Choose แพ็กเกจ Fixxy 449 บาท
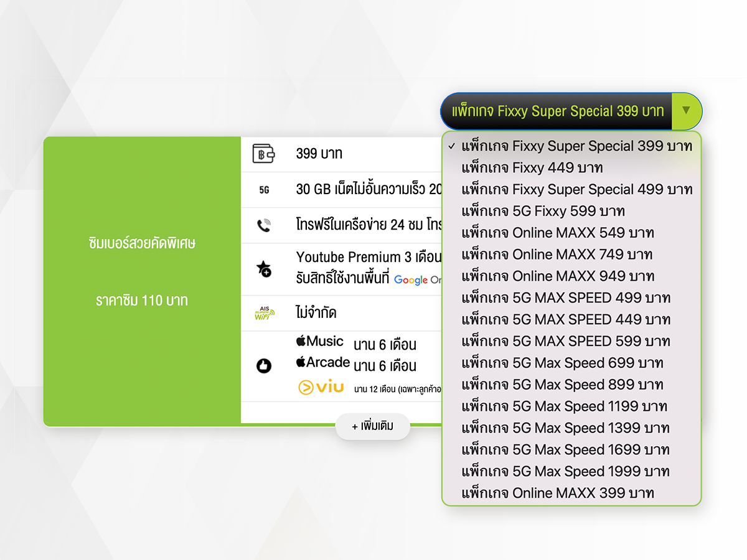 [x=571, y=168]
